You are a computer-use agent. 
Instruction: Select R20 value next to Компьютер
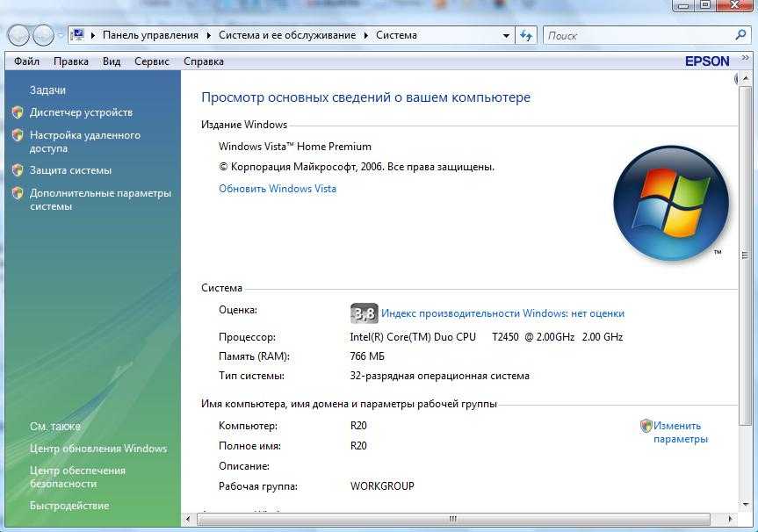point(358,426)
